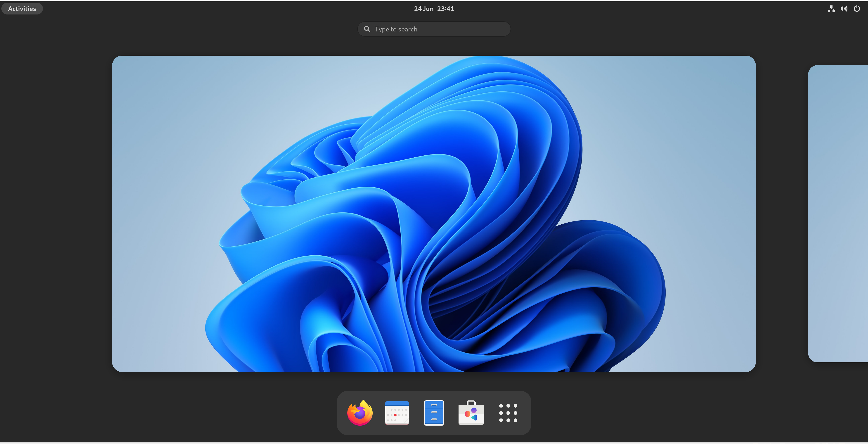868x444 pixels.
Task: Click the 23:41 time text
Action: pyautogui.click(x=445, y=9)
